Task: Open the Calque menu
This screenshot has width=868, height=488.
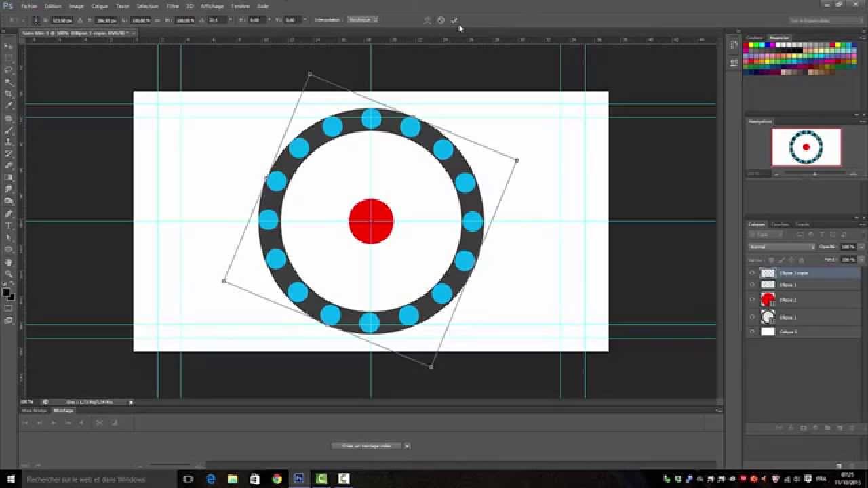Action: pos(100,6)
